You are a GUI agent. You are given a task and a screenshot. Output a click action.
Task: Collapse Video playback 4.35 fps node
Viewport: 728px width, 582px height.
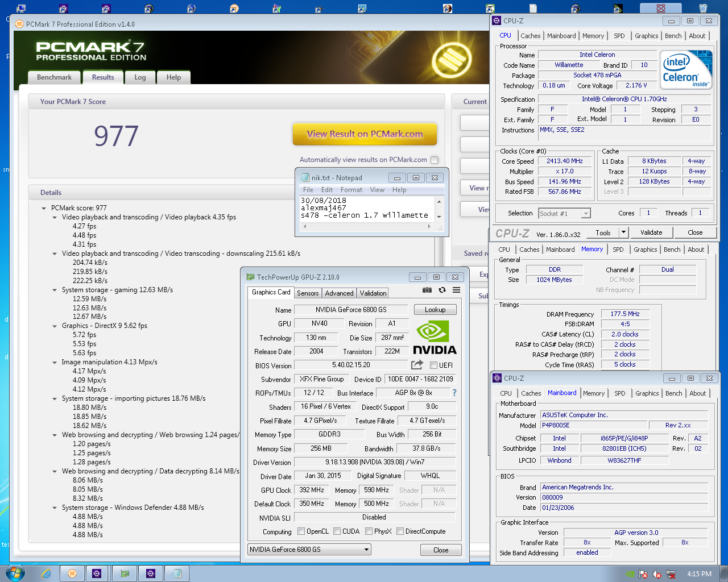pos(55,217)
